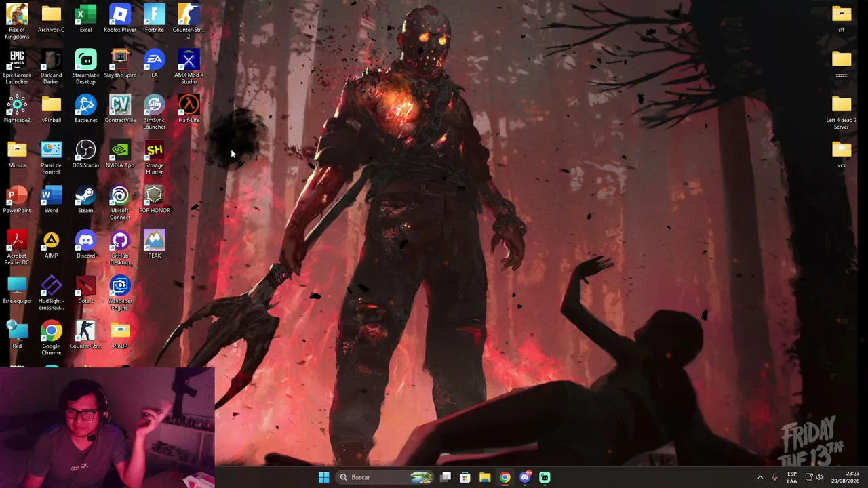Image resolution: width=868 pixels, height=488 pixels.
Task: Select the Wallpaper Engine shortcut
Action: click(120, 293)
